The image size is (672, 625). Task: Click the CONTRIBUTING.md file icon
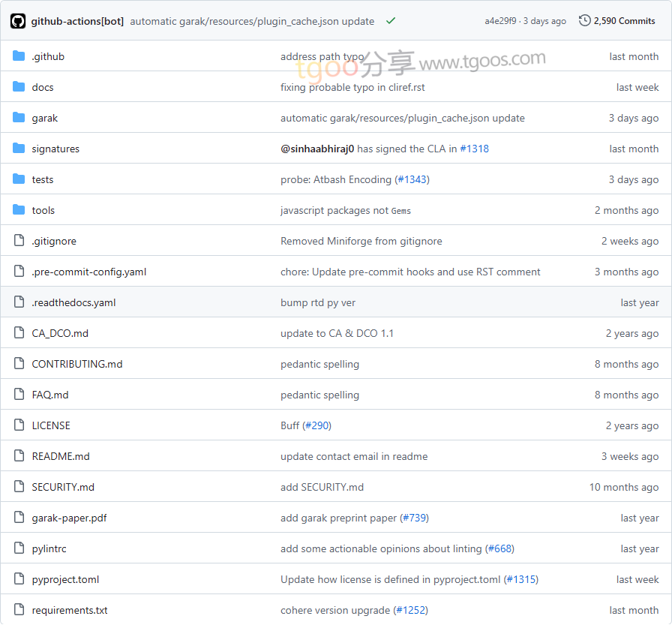(x=19, y=363)
